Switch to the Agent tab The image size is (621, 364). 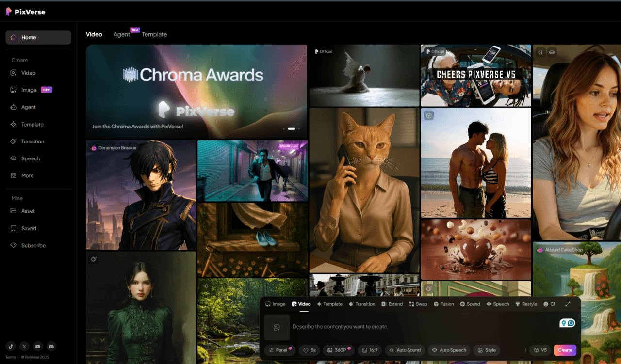point(122,34)
